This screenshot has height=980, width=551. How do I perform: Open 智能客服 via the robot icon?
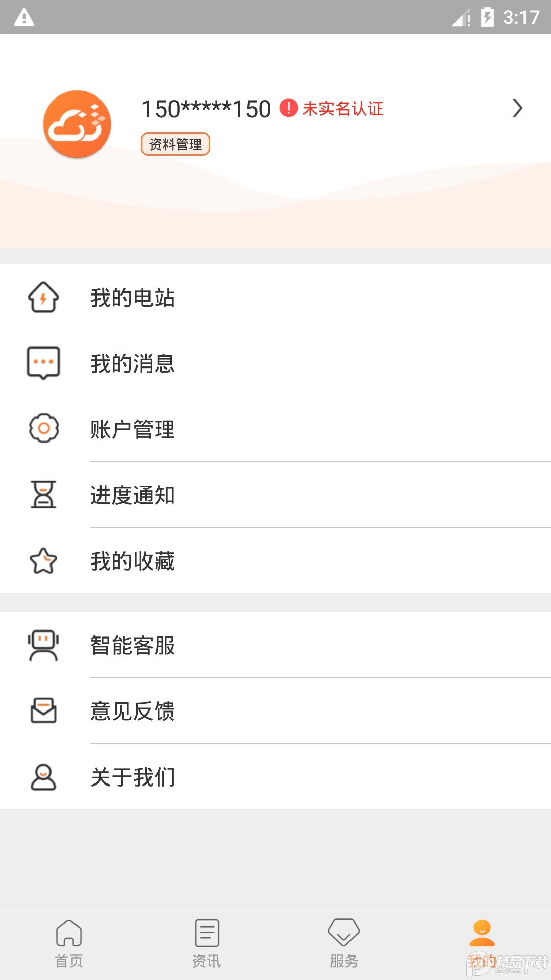tap(43, 645)
